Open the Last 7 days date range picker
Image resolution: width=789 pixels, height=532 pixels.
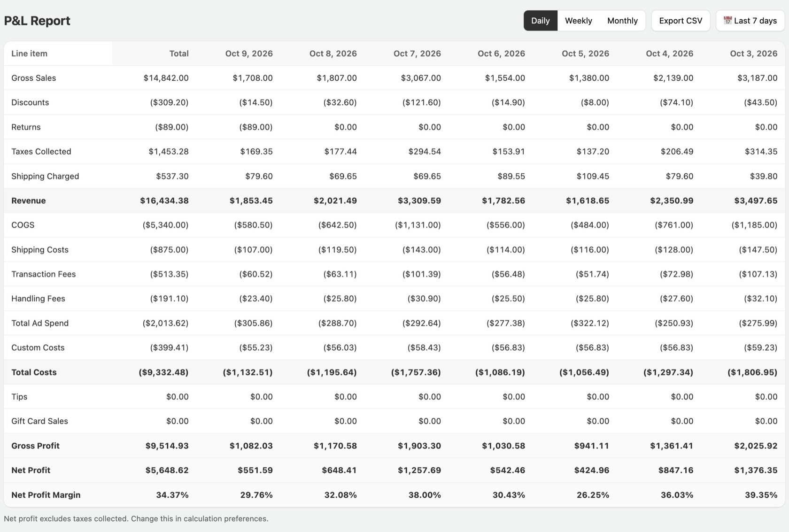[750, 21]
